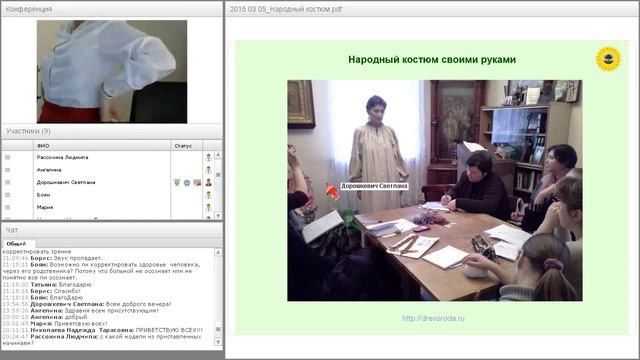Click chat message 'Всем доброго вечера!'

pyautogui.click(x=138, y=304)
